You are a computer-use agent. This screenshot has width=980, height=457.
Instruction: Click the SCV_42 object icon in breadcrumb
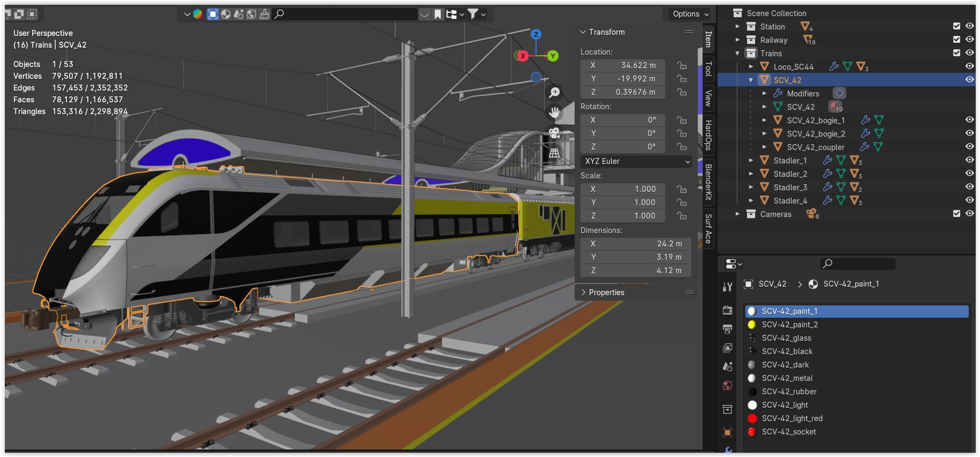[749, 284]
